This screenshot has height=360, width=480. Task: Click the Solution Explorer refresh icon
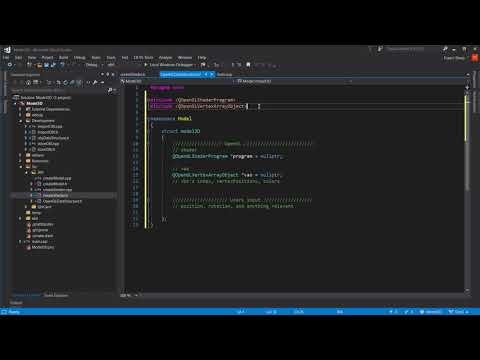coord(65,82)
